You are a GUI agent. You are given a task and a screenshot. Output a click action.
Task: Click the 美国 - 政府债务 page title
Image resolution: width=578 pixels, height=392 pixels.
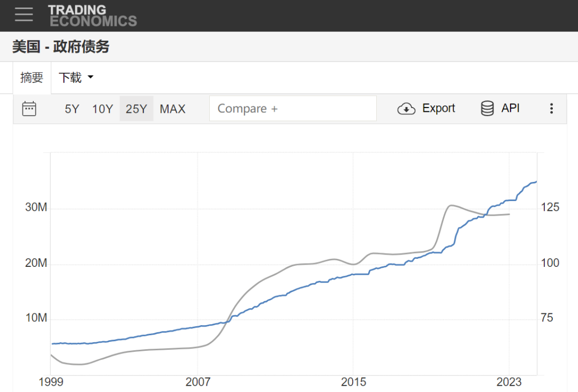60,47
